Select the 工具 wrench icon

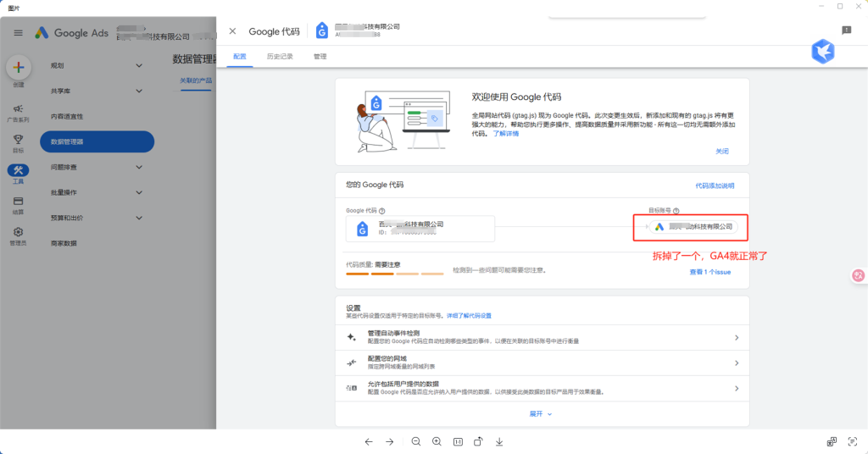19,169
